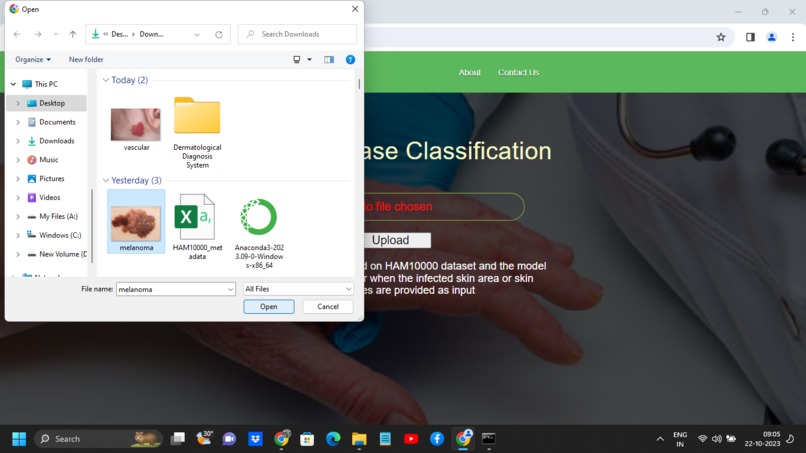Image resolution: width=806 pixels, height=453 pixels.
Task: Click New folder button
Action: click(86, 60)
